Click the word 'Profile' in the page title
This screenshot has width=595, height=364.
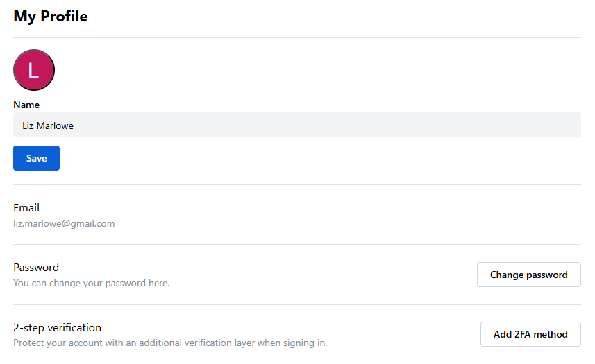63,16
